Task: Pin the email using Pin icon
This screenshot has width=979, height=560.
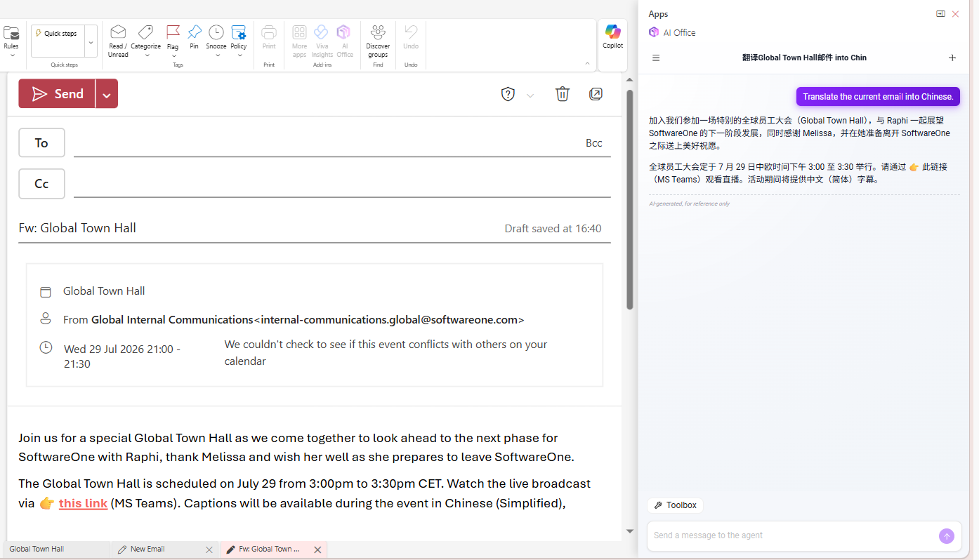Action: pyautogui.click(x=195, y=32)
